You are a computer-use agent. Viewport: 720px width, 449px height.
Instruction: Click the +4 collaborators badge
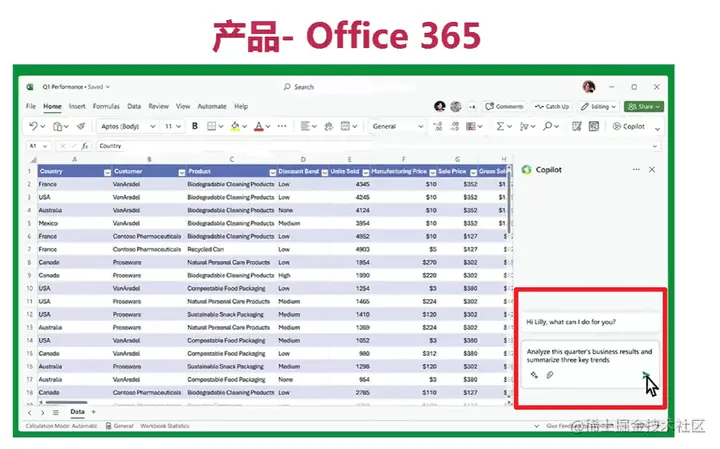tap(472, 107)
